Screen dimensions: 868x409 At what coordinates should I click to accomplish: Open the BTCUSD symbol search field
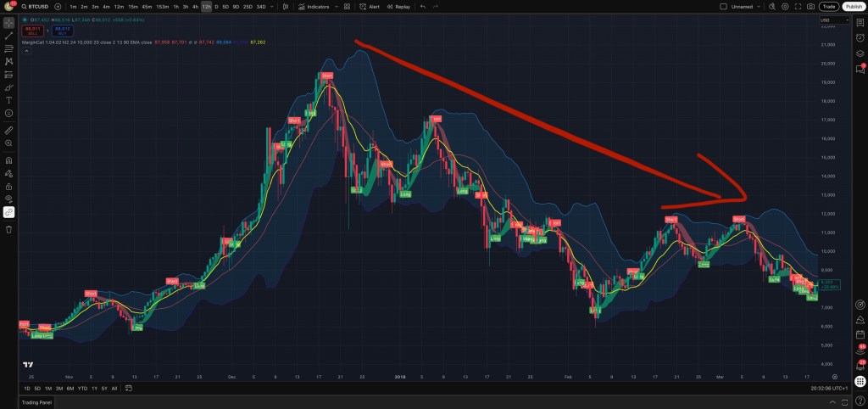[36, 7]
